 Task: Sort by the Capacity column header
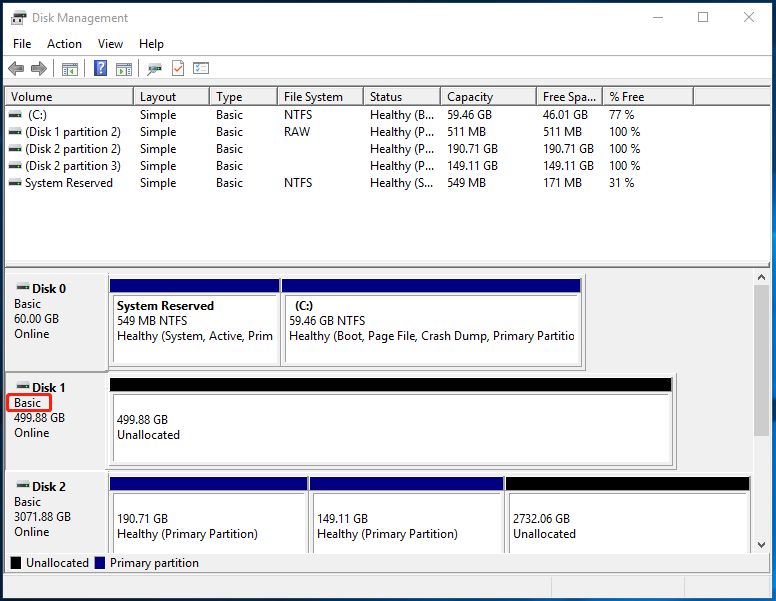coord(488,97)
